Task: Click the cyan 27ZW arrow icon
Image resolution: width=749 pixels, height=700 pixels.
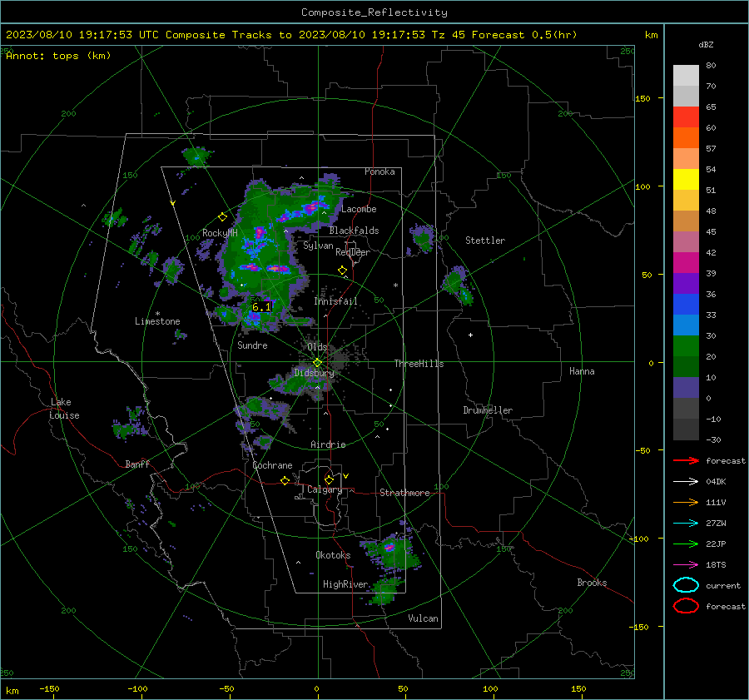Action: [686, 524]
